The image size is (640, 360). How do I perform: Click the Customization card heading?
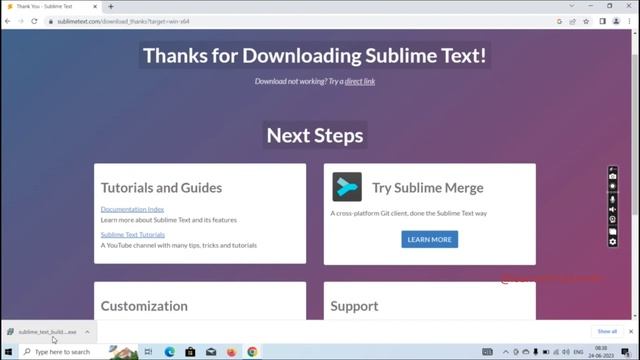(144, 306)
